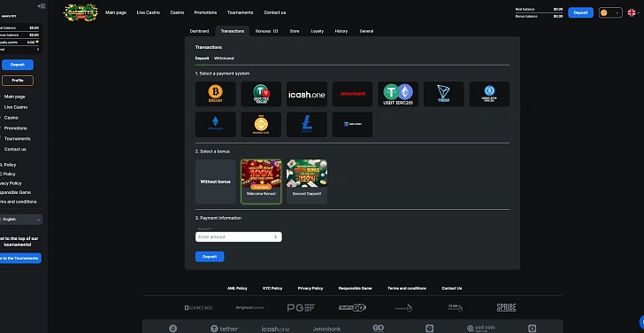Screen dimensions: 644x333
Task: Select the Without bonus option
Action: pyautogui.click(x=215, y=182)
